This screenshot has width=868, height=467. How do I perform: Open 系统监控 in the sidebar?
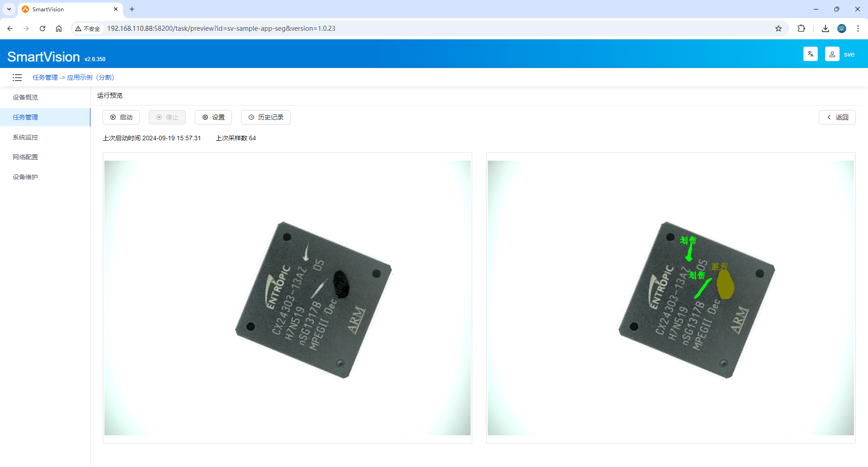point(45,137)
